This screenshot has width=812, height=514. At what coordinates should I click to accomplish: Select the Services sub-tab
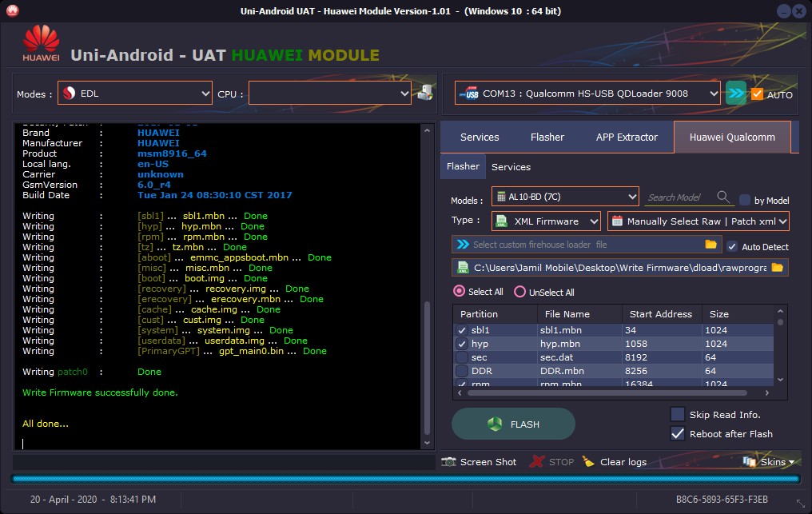(x=511, y=167)
